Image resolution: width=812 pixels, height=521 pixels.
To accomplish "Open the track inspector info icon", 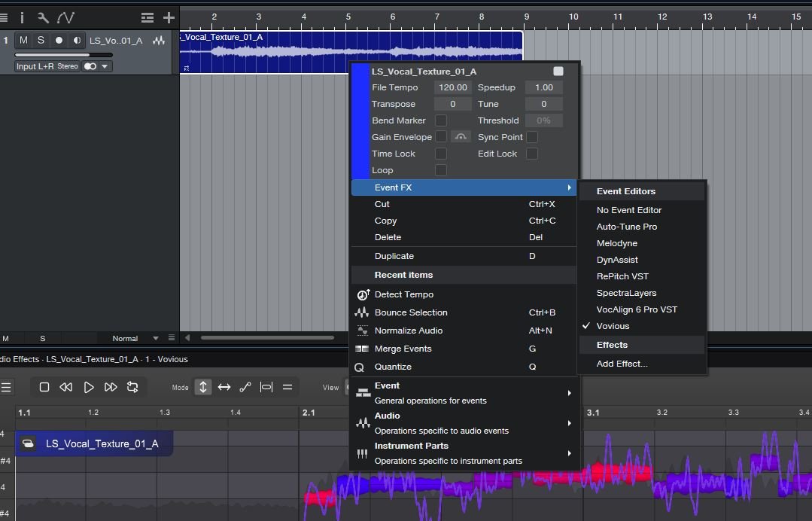I will (22, 17).
